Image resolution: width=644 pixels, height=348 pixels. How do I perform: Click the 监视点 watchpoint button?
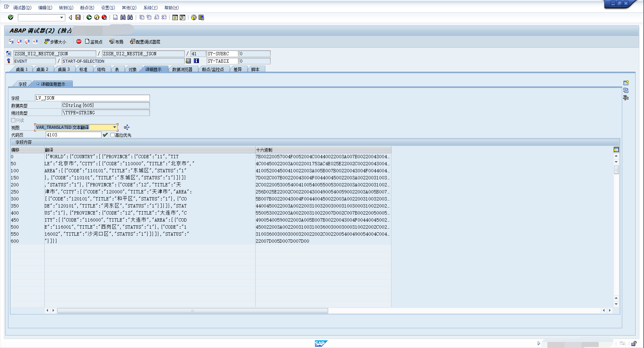[94, 42]
